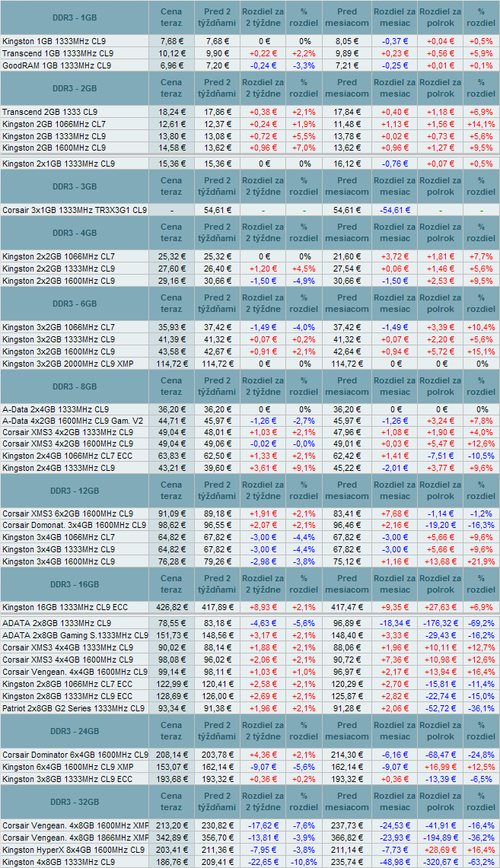Click -10,8% cell for Kingston 4x8GB 1333MHz
The width and height of the screenshot is (500, 868).
click(x=304, y=862)
